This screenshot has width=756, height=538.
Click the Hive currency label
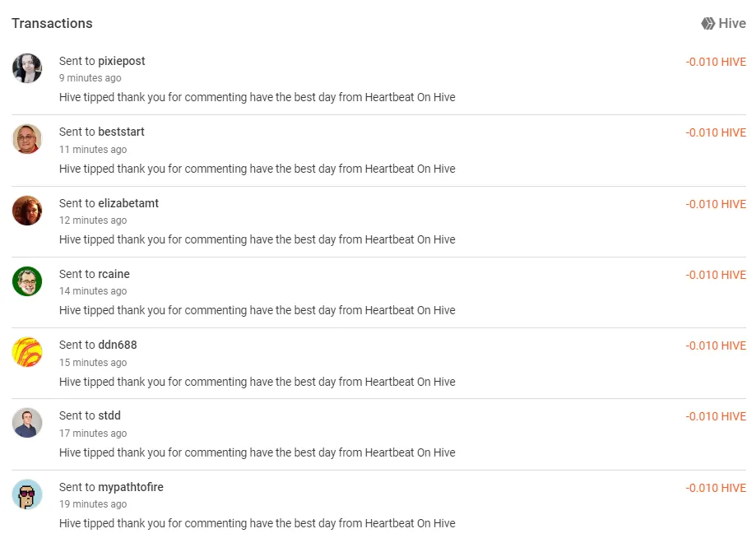[732, 23]
